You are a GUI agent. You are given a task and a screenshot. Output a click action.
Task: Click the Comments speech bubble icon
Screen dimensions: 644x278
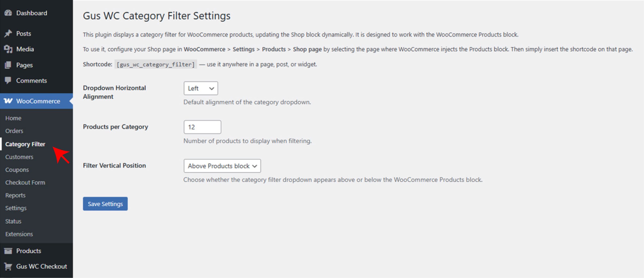pos(8,80)
